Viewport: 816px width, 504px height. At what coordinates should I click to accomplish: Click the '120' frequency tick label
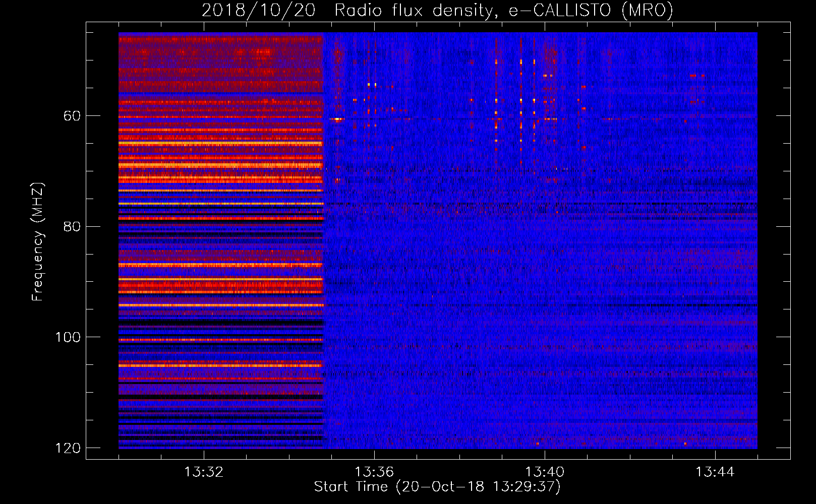point(68,448)
